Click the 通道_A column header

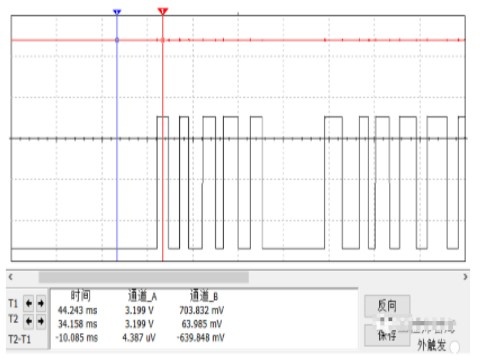pyautogui.click(x=142, y=296)
